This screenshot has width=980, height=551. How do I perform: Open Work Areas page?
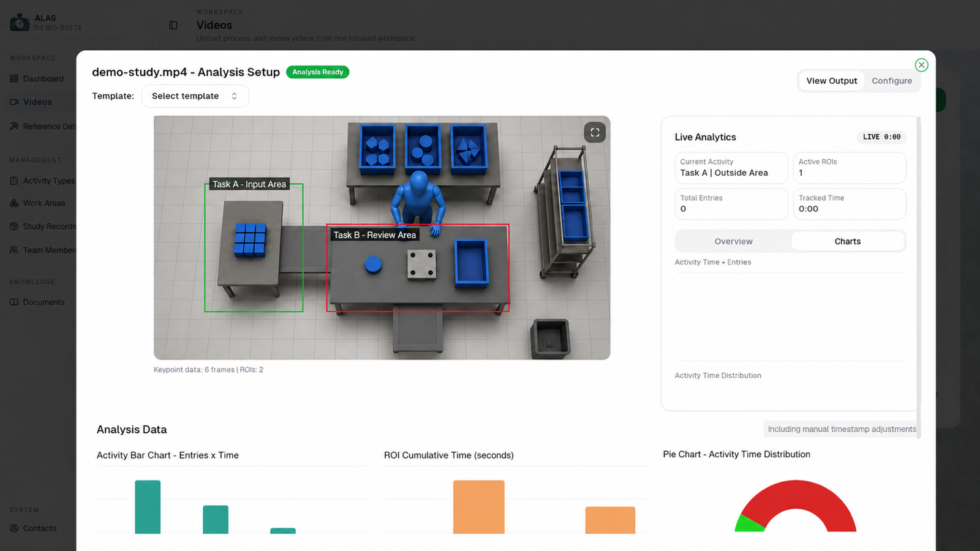click(x=44, y=203)
